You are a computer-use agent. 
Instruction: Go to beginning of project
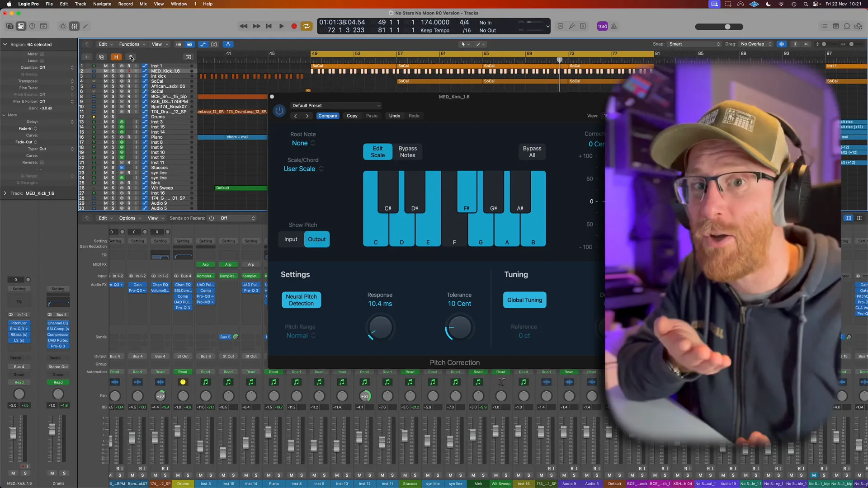(269, 26)
